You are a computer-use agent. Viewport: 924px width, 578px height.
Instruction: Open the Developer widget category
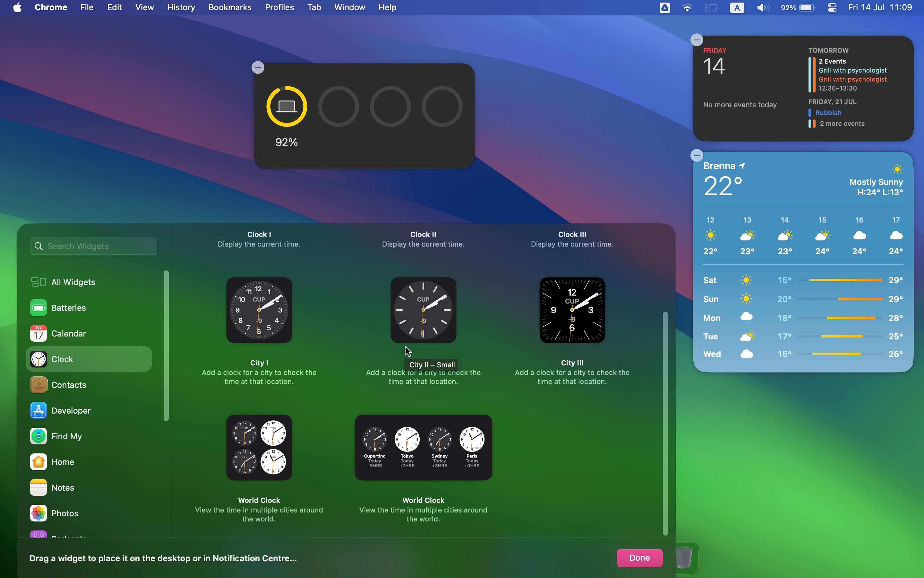(x=89, y=410)
